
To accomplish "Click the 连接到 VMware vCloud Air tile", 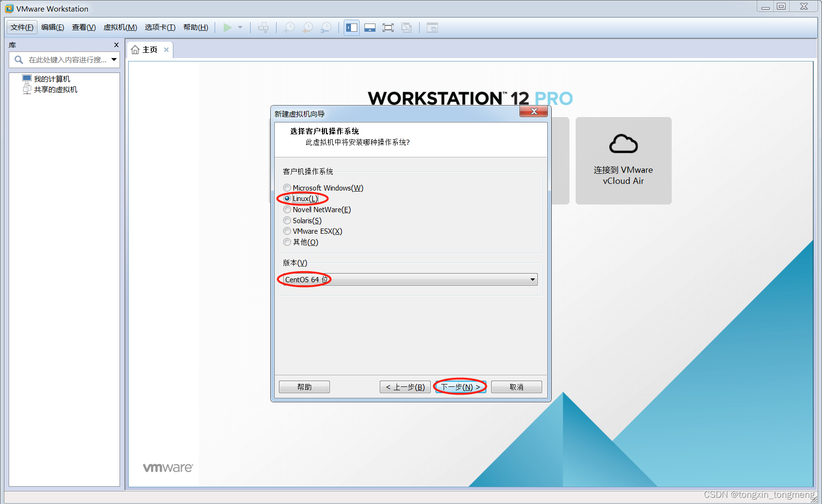I will pos(623,161).
